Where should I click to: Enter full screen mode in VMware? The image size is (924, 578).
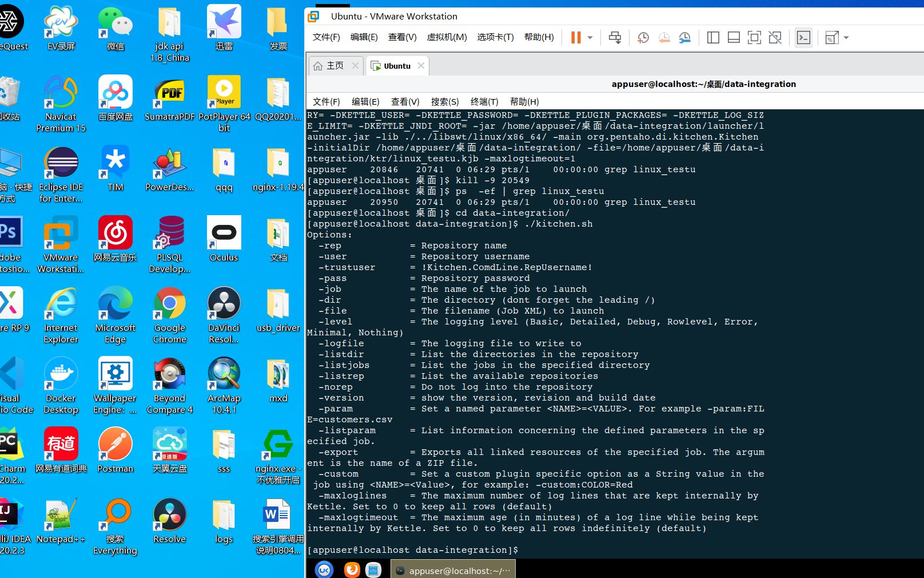coord(754,38)
